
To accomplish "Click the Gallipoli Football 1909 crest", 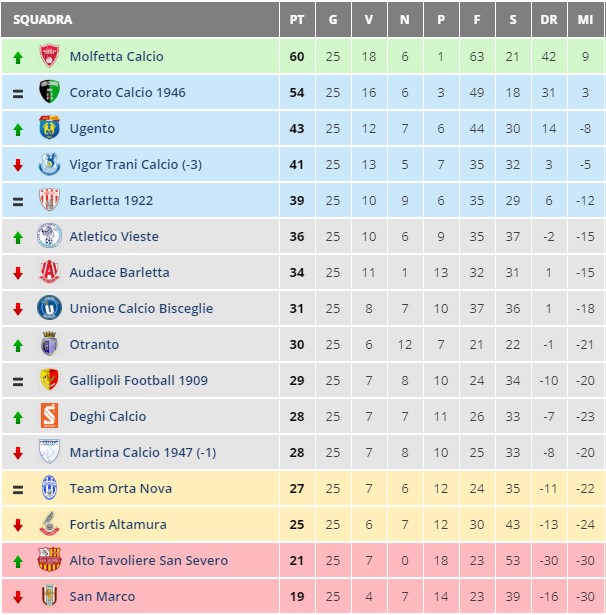I will tap(49, 381).
